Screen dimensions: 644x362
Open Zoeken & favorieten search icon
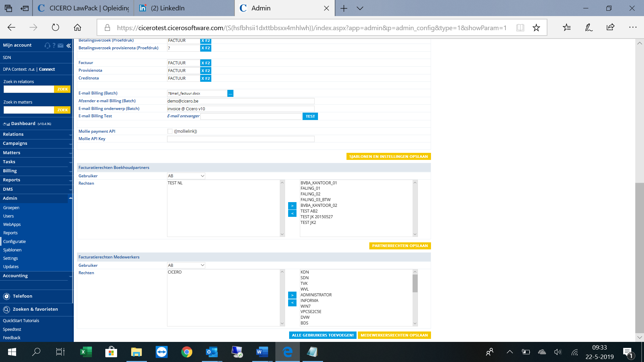[x=6, y=309]
